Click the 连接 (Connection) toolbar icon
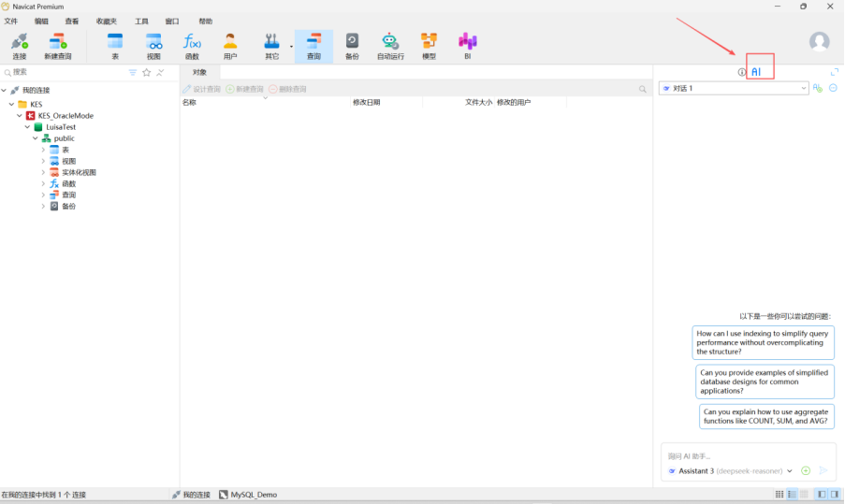The width and height of the screenshot is (845, 504). coord(20,45)
